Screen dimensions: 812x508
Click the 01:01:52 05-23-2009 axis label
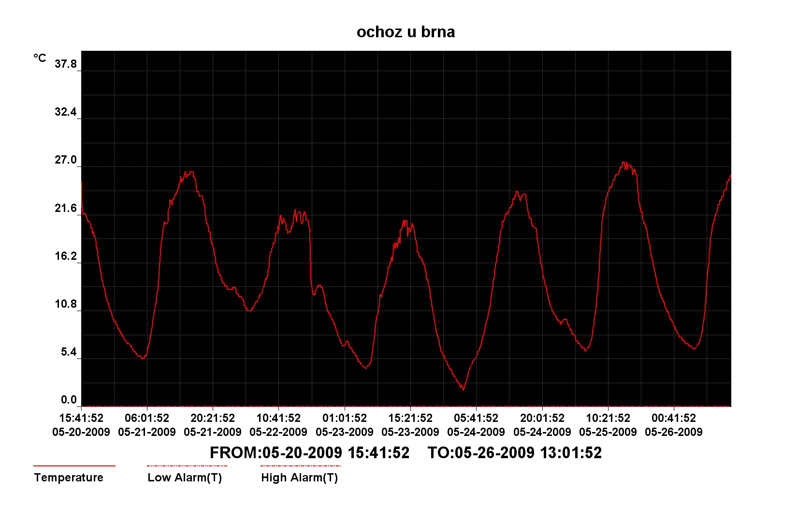(345, 425)
